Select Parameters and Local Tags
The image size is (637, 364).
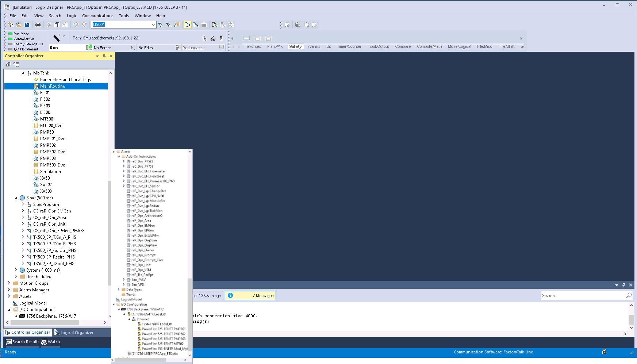tap(65, 80)
